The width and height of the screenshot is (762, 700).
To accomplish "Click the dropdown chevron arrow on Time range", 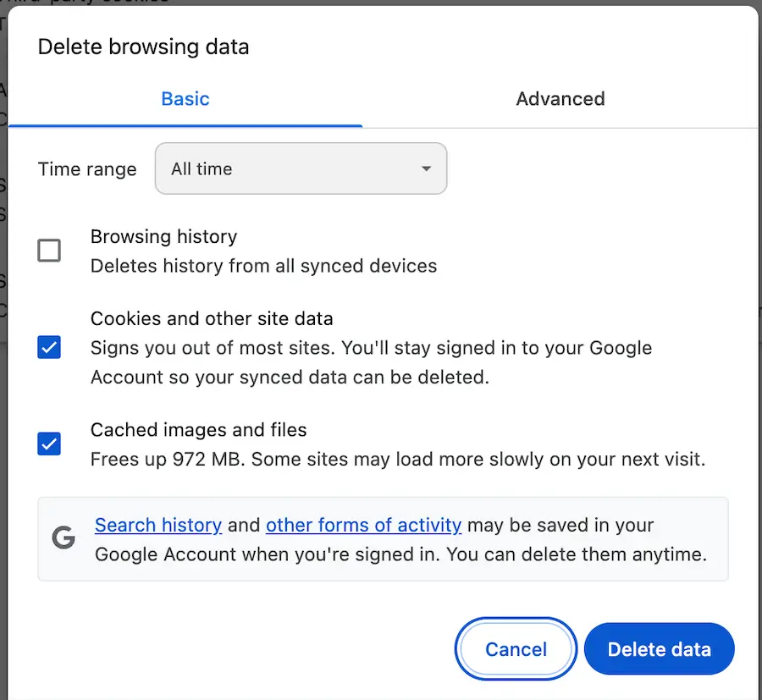I will coord(426,168).
